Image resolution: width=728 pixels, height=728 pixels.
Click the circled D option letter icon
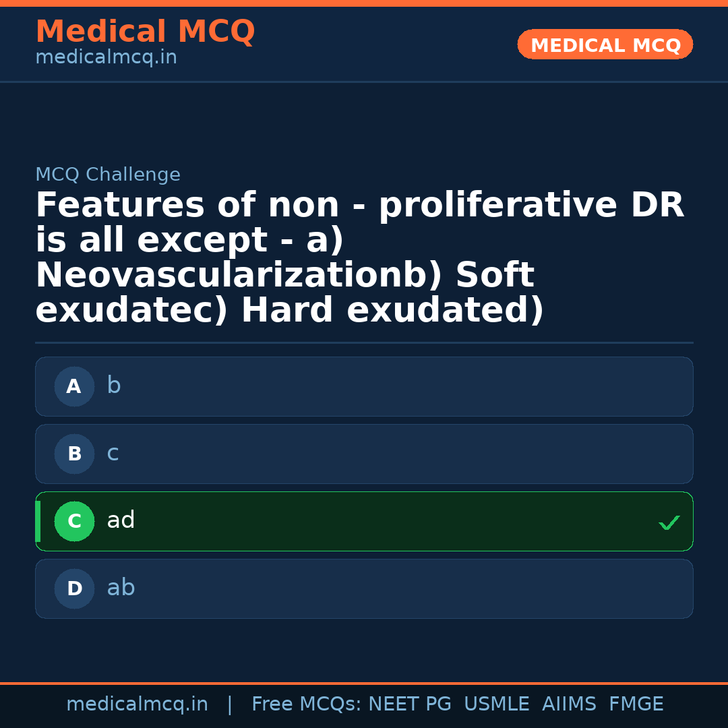(x=74, y=588)
